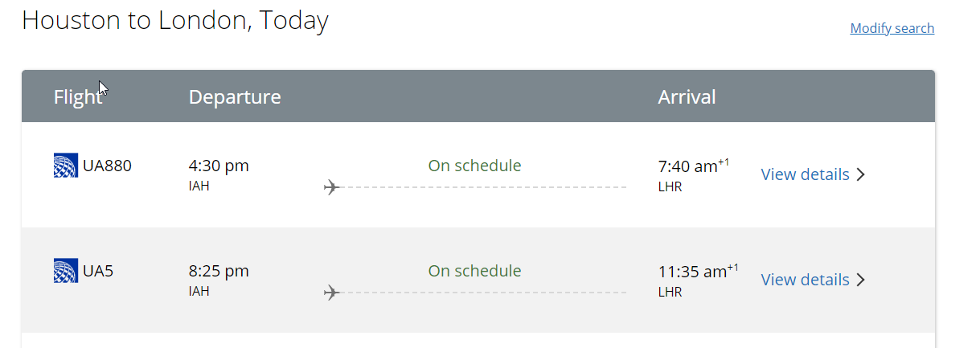
Task: Click the 11:35 am arrival time
Action: (x=692, y=272)
